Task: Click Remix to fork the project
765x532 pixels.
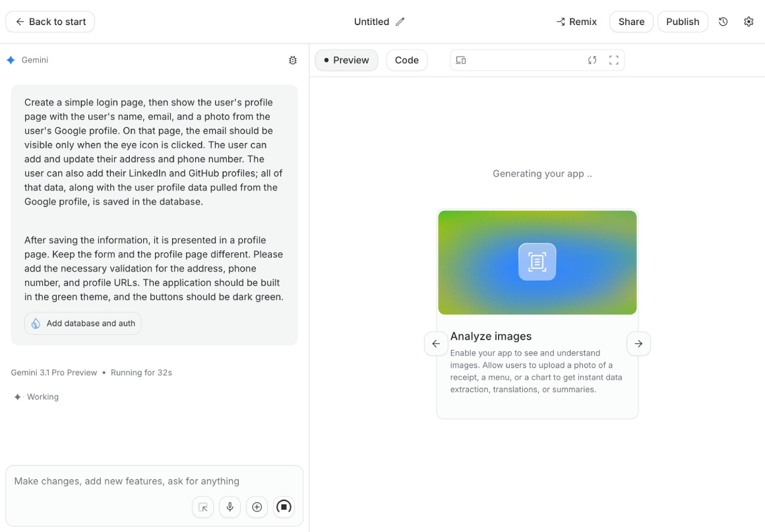Action: [576, 21]
